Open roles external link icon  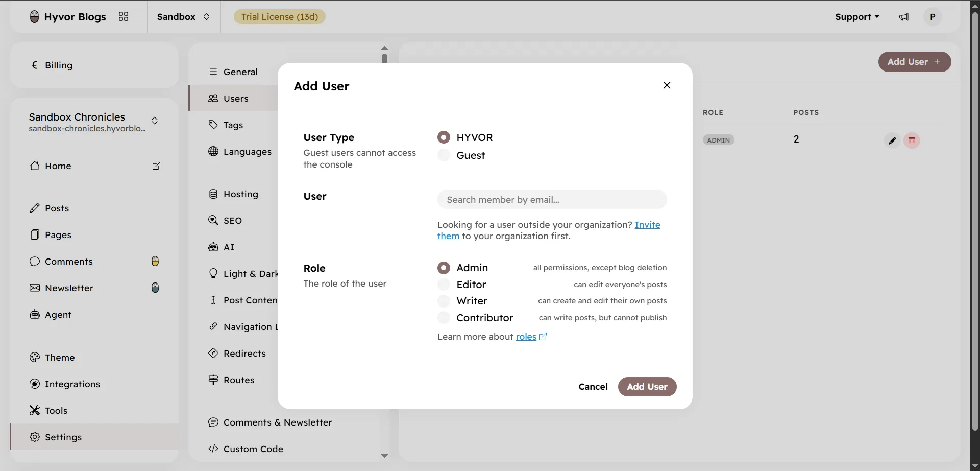pyautogui.click(x=543, y=337)
